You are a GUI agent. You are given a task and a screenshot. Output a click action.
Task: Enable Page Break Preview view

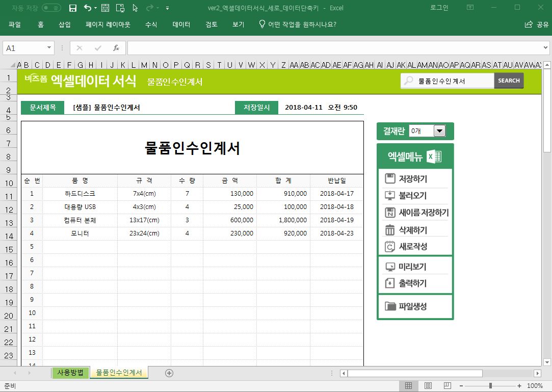click(447, 386)
